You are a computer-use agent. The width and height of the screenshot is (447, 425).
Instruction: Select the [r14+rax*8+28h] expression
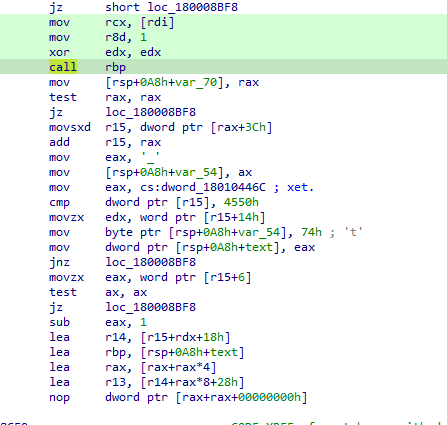pos(192,382)
